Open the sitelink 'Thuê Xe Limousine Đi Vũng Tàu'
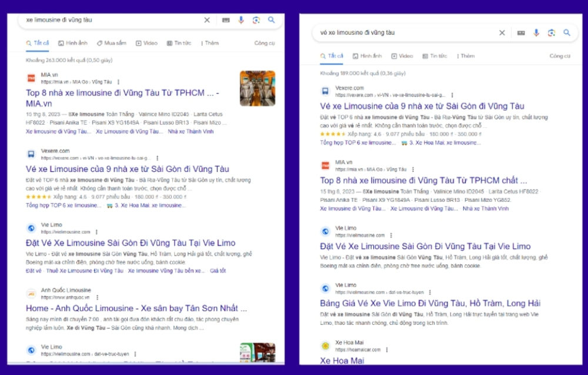 coord(84,271)
